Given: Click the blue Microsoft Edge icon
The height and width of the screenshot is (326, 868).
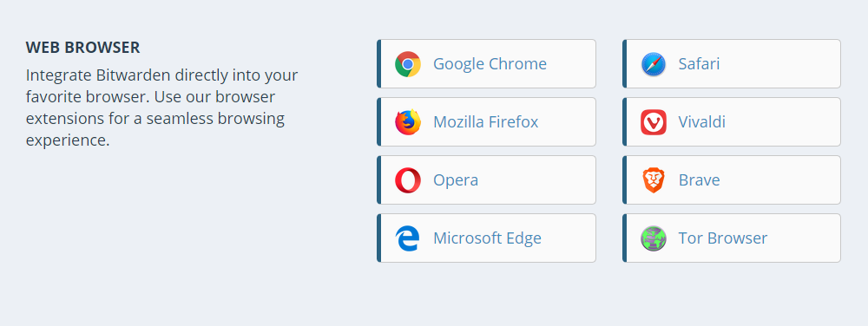Looking at the screenshot, I should tap(408, 238).
